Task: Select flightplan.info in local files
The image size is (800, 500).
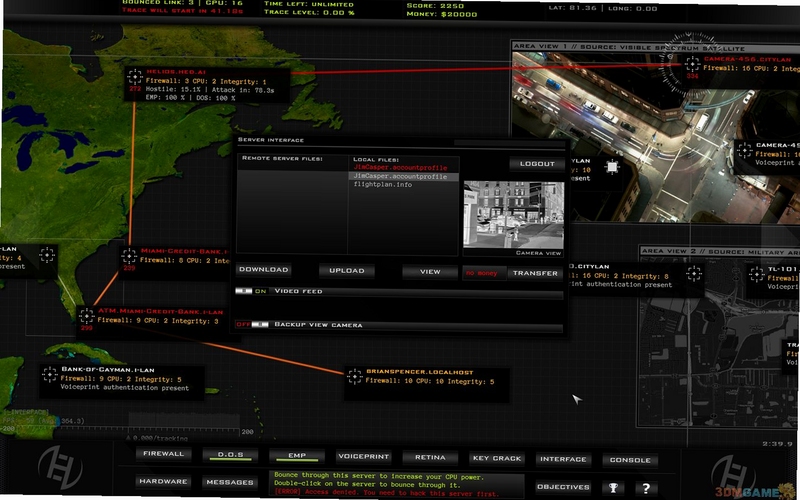Action: (x=383, y=185)
